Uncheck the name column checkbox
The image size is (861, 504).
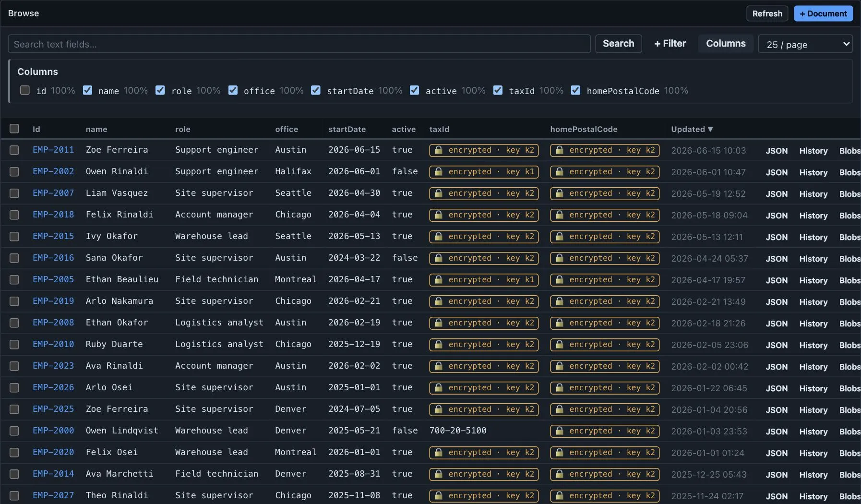(x=87, y=90)
